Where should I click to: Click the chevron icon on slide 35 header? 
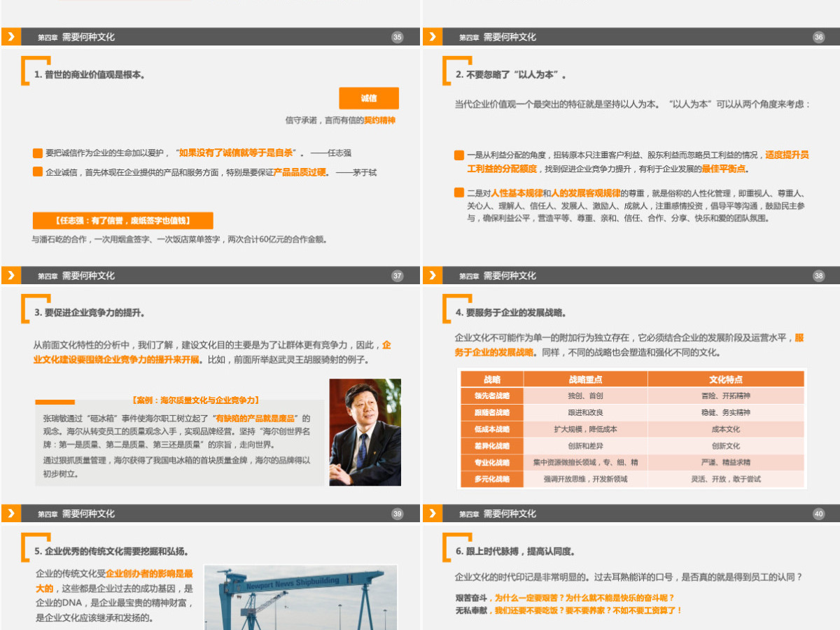click(11, 37)
